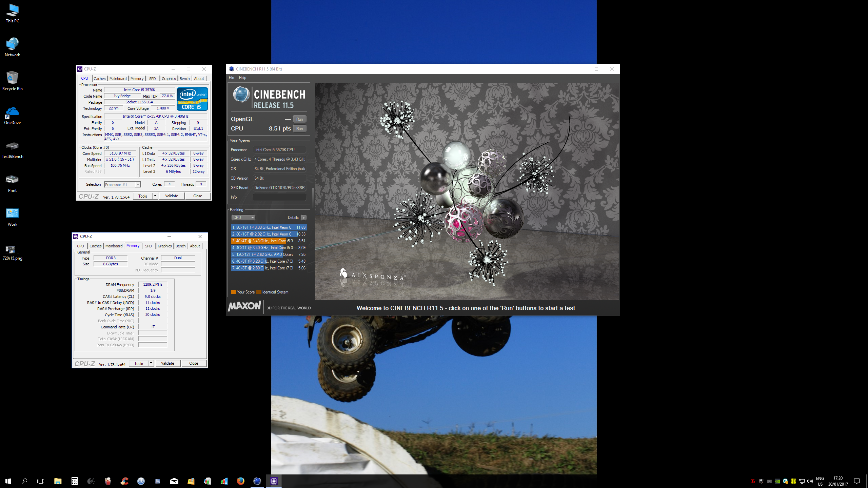Run the CPU test in Cinebench
Viewport: 868px width, 488px height.
(x=300, y=129)
